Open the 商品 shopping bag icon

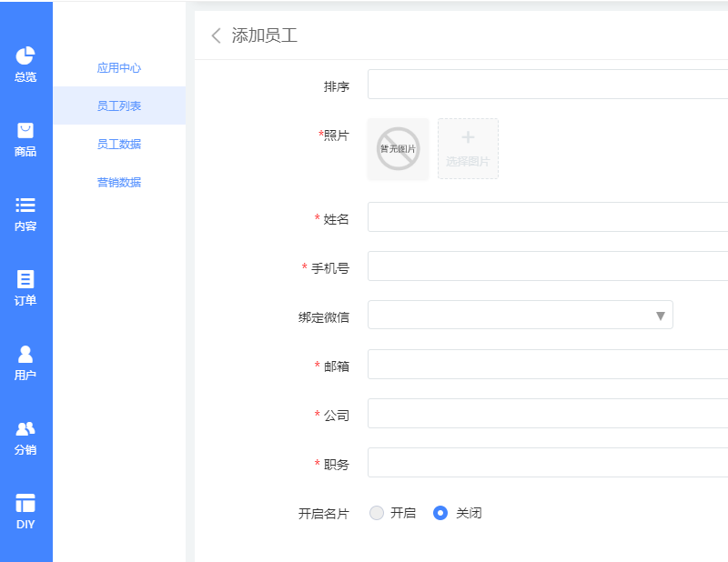pyautogui.click(x=25, y=130)
